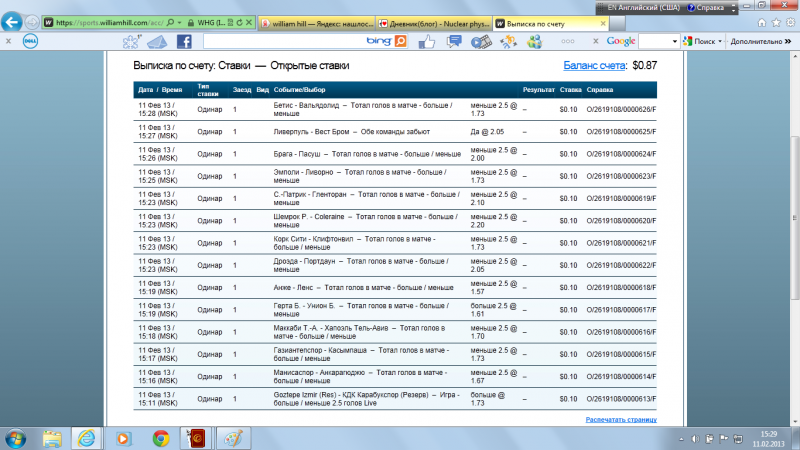Screen dimensions: 800x450
Task: Click Распечатать страницу link
Action: click(621, 419)
